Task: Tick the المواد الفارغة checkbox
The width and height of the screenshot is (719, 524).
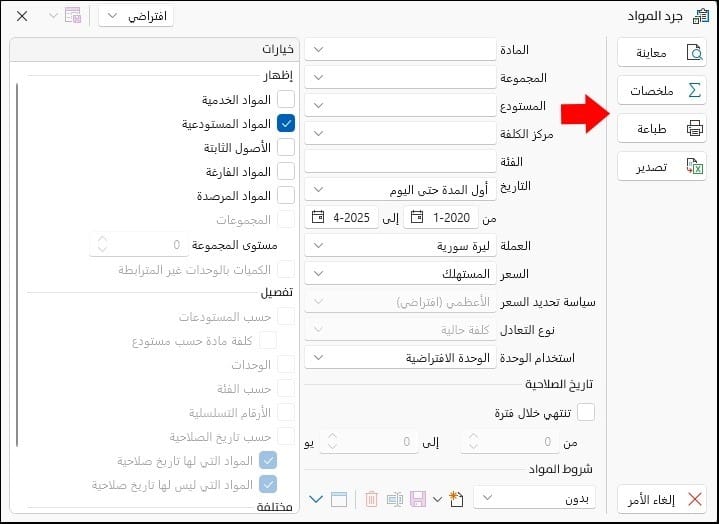Action: pyautogui.click(x=286, y=171)
